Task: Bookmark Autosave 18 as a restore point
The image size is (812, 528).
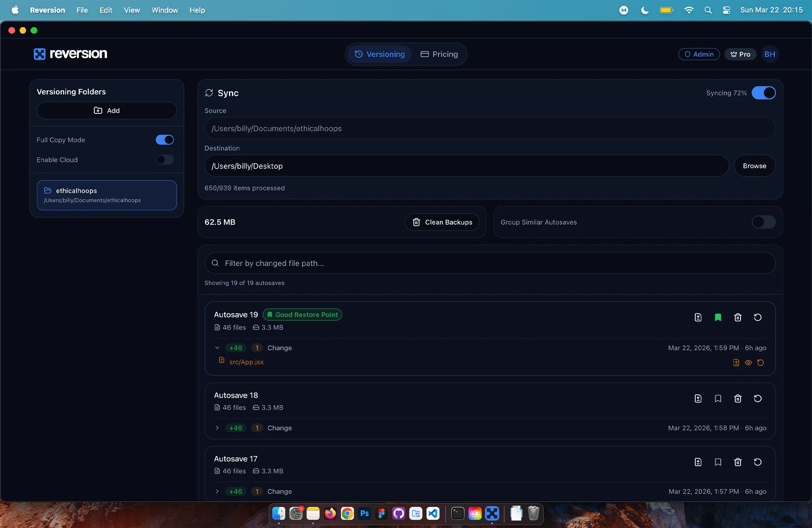Action: [x=718, y=399]
